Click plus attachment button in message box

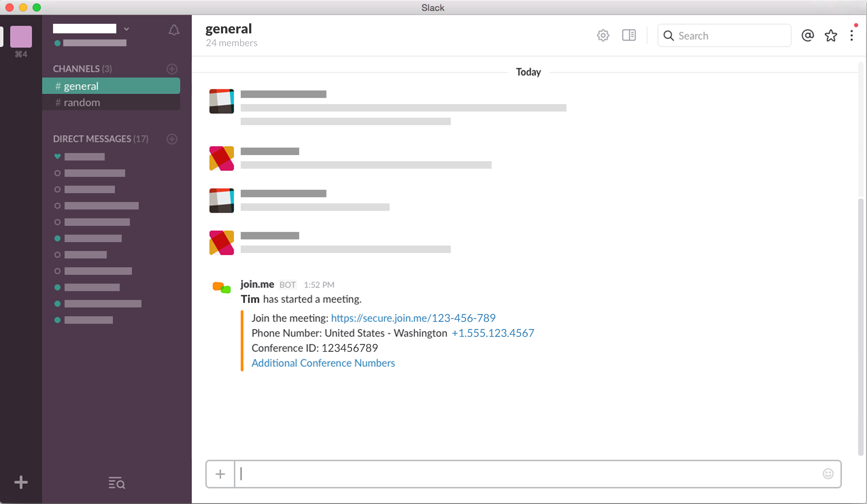point(220,474)
